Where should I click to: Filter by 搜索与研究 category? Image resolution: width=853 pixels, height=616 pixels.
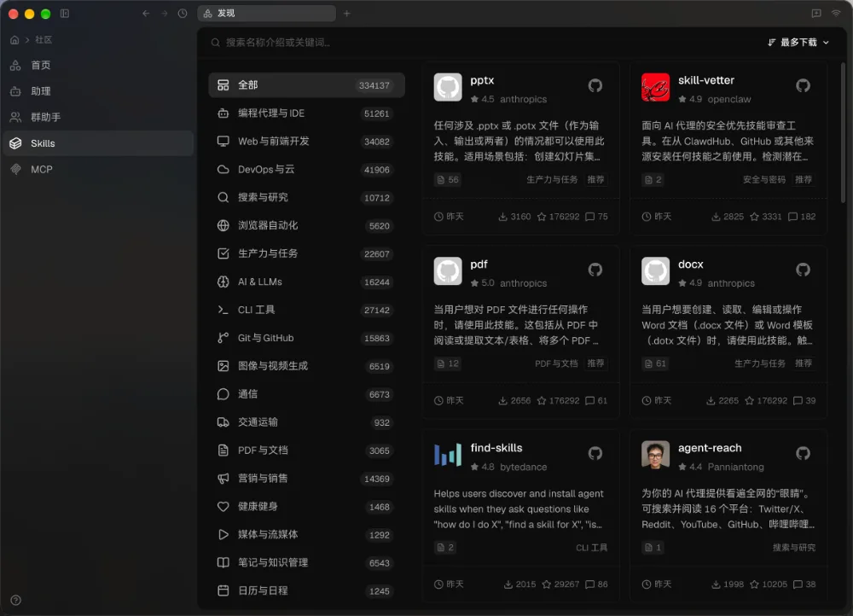306,198
